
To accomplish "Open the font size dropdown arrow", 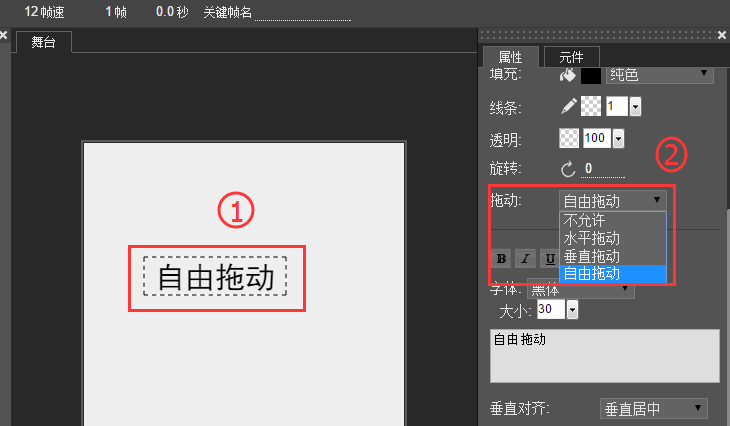I will click(x=572, y=311).
